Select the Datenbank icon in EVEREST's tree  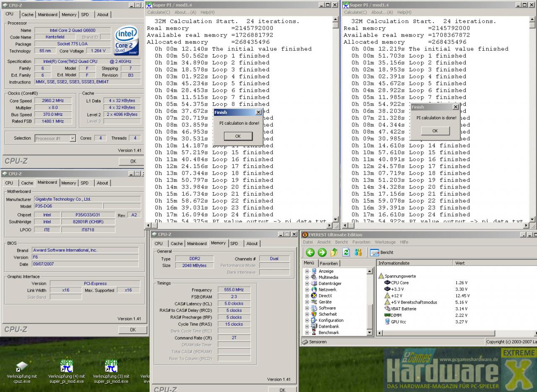coord(314,326)
